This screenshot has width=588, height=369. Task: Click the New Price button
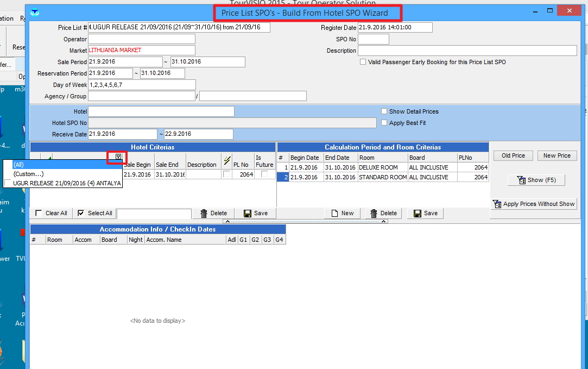coord(557,155)
